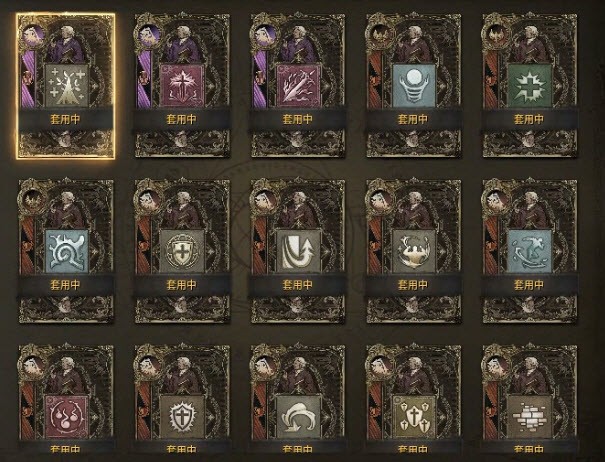
Task: Click the blue running figure skill icon
Action: (x=529, y=251)
